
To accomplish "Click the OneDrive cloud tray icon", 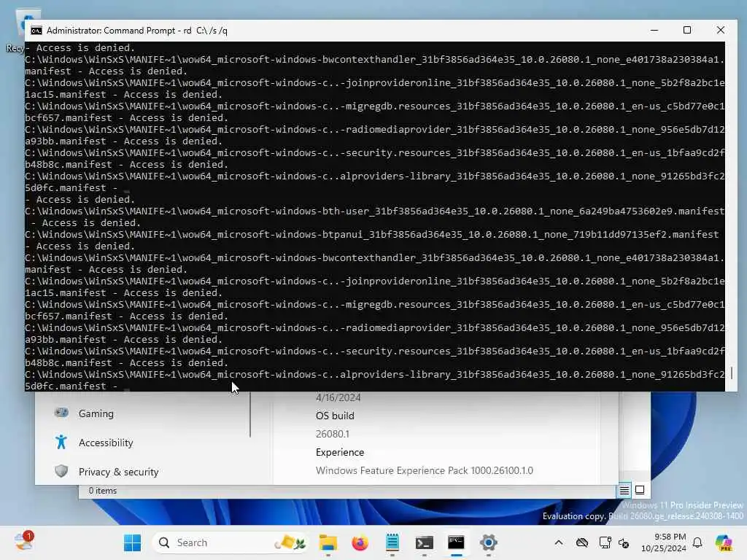I will [581, 542].
